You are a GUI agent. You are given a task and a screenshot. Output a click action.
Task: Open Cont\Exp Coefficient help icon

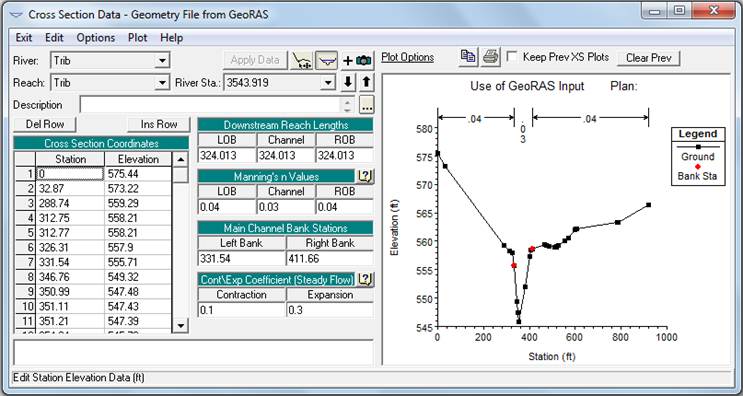364,280
